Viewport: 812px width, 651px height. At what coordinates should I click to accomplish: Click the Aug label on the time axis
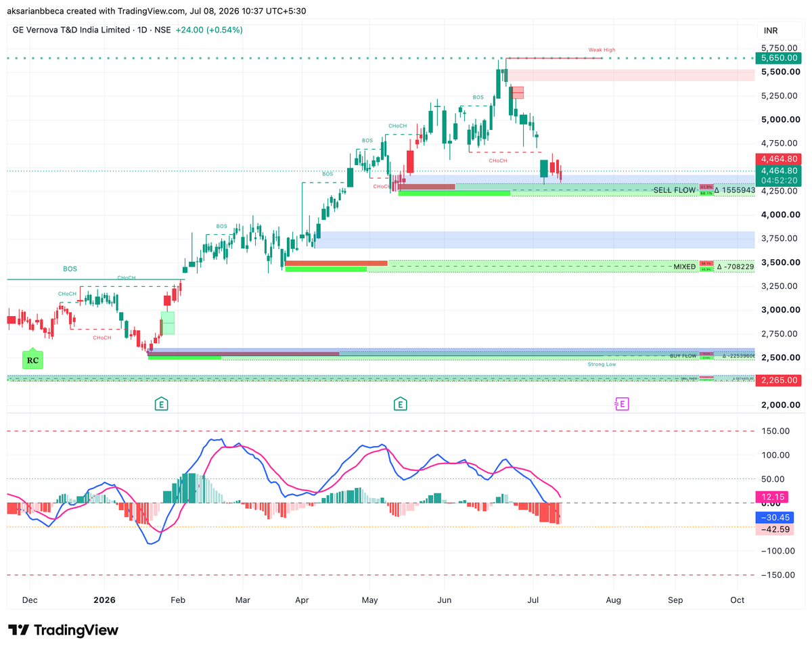click(614, 600)
